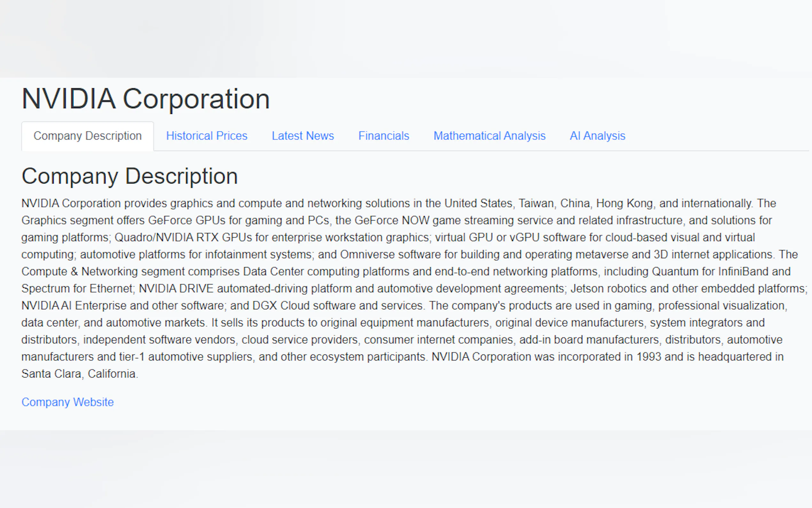The height and width of the screenshot is (508, 812).
Task: Follow the Company Website link
Action: coord(67,402)
